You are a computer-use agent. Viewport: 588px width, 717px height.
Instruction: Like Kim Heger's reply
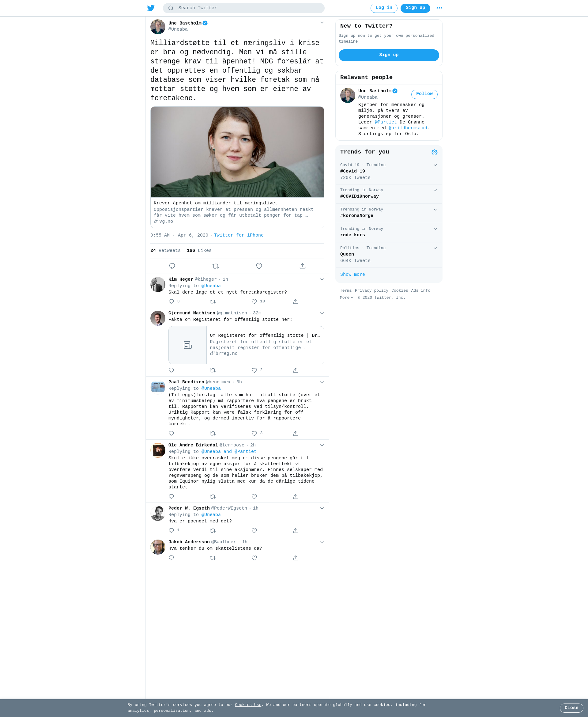[x=254, y=302]
